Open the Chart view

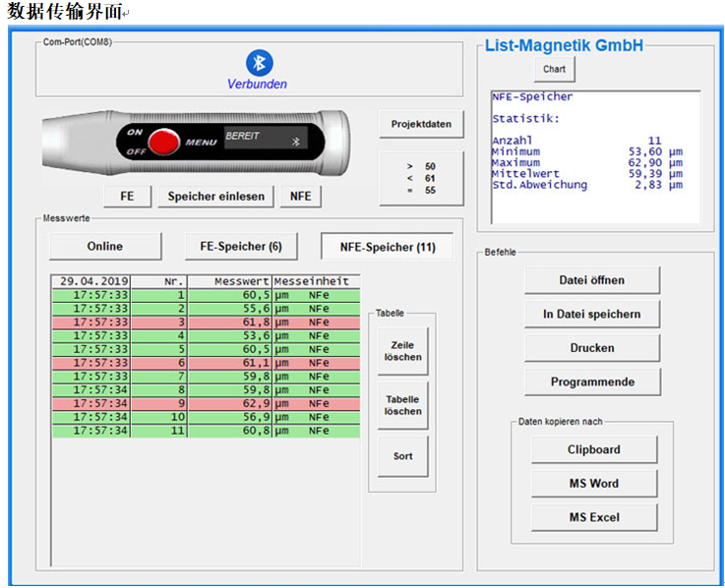[555, 69]
